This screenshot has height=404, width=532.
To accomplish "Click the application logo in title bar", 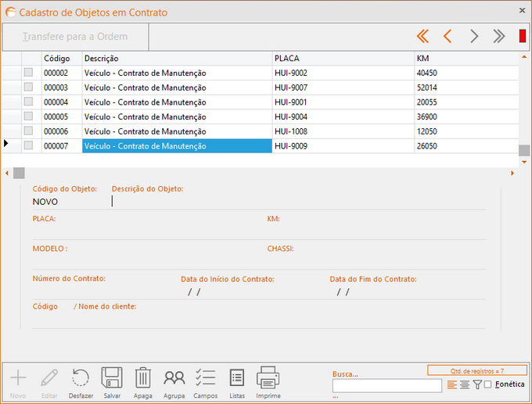I will tap(10, 13).
